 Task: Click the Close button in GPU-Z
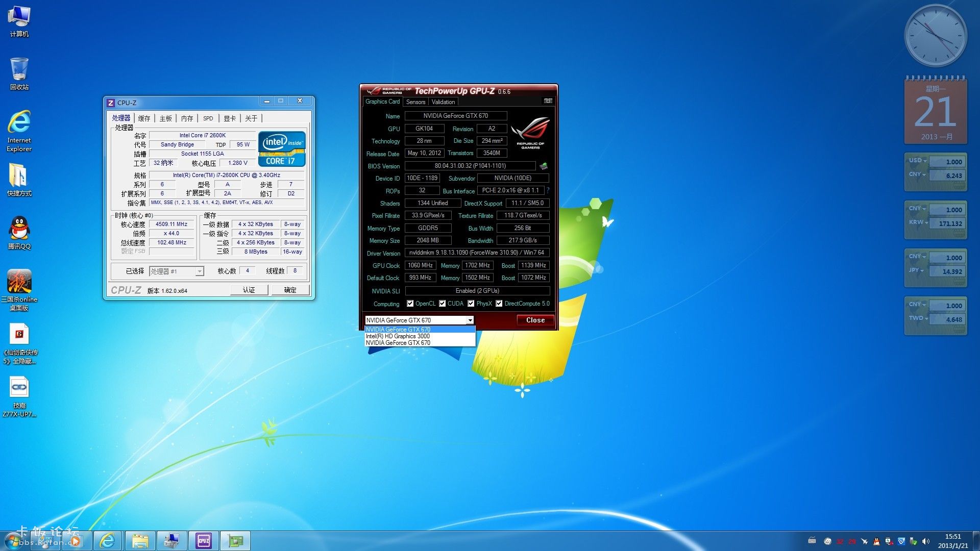pos(535,320)
